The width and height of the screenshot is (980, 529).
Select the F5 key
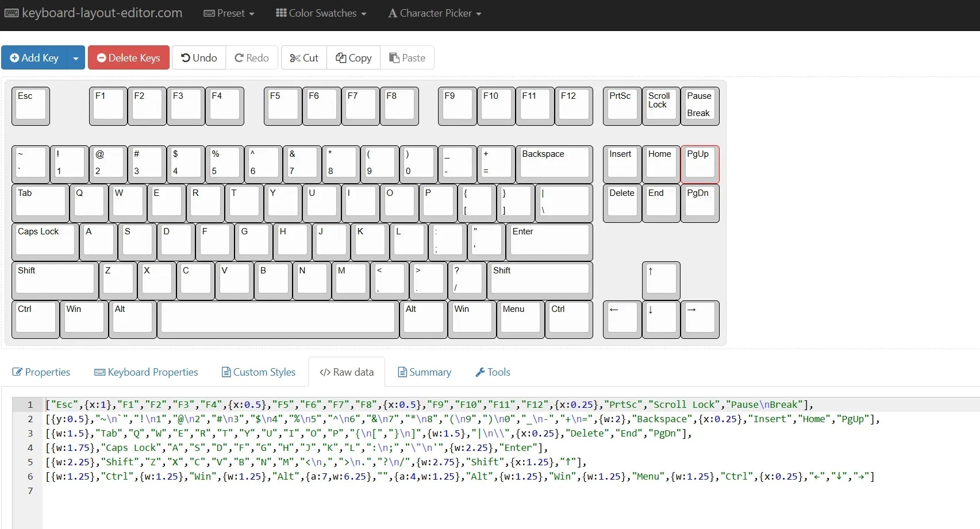(283, 106)
